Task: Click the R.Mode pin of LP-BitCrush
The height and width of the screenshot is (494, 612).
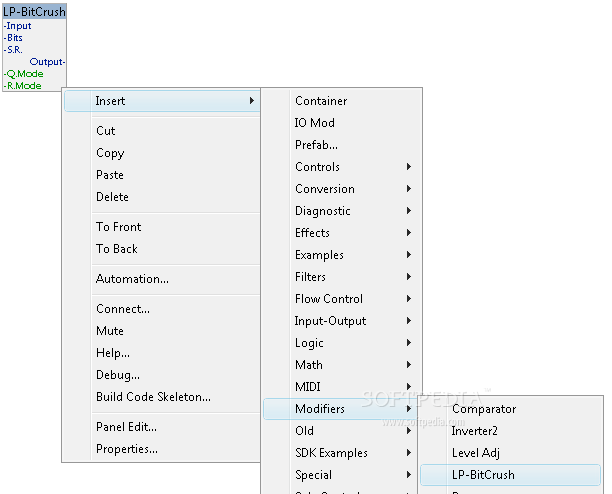Action: pos(23,86)
